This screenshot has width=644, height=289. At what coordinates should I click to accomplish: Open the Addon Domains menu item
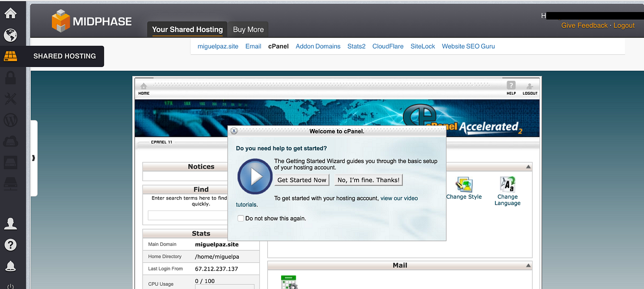[318, 46]
